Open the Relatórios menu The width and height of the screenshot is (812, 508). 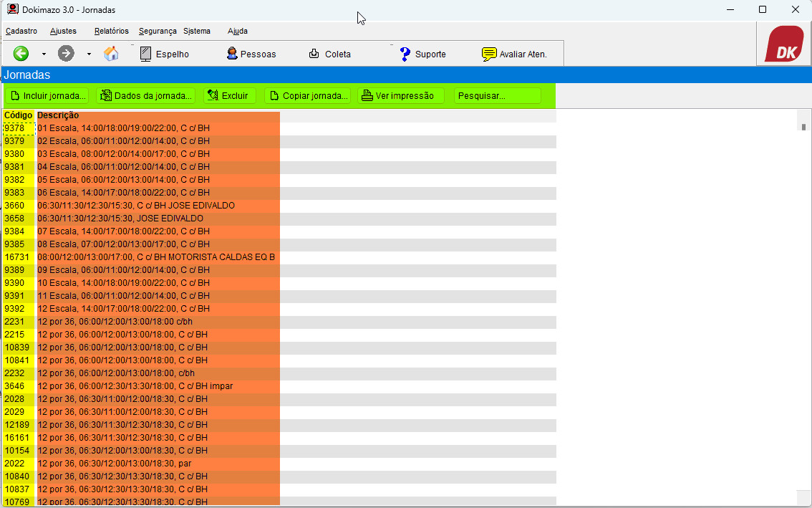tap(112, 31)
